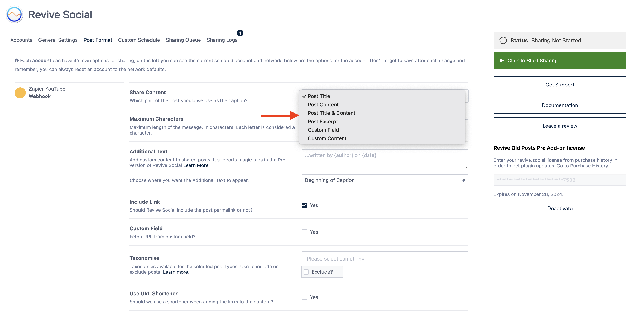Enable the Use URL Shortener checkbox
This screenshot has width=644, height=317.
[304, 297]
